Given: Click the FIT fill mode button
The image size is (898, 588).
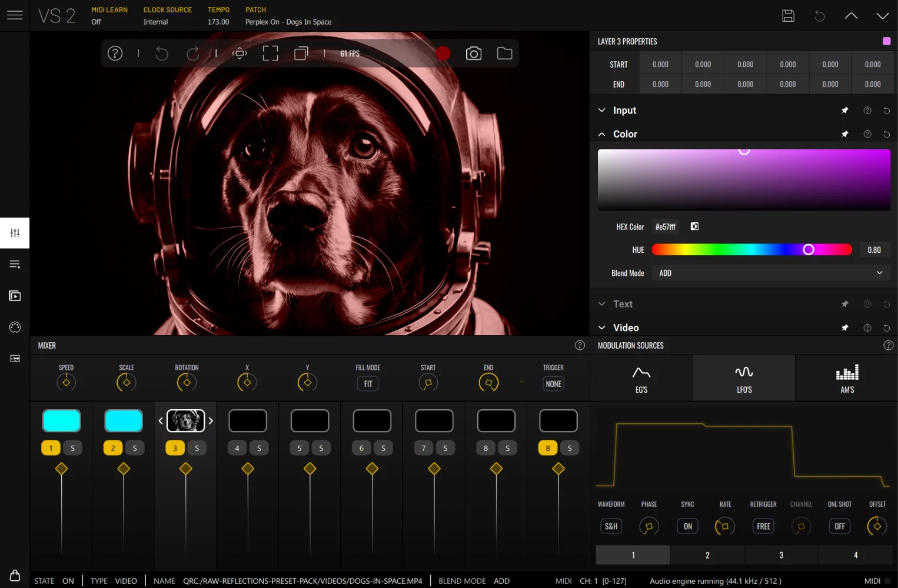Looking at the screenshot, I should 367,383.
